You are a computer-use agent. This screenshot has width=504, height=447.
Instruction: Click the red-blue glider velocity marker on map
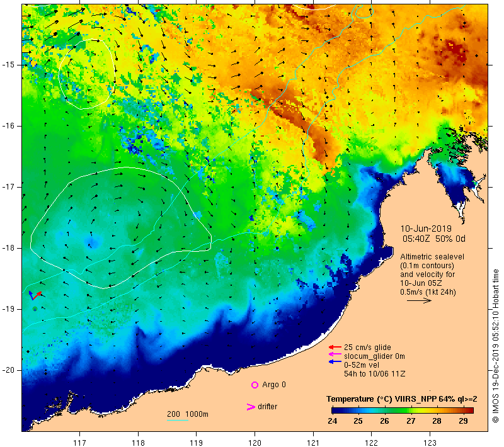click(x=35, y=295)
